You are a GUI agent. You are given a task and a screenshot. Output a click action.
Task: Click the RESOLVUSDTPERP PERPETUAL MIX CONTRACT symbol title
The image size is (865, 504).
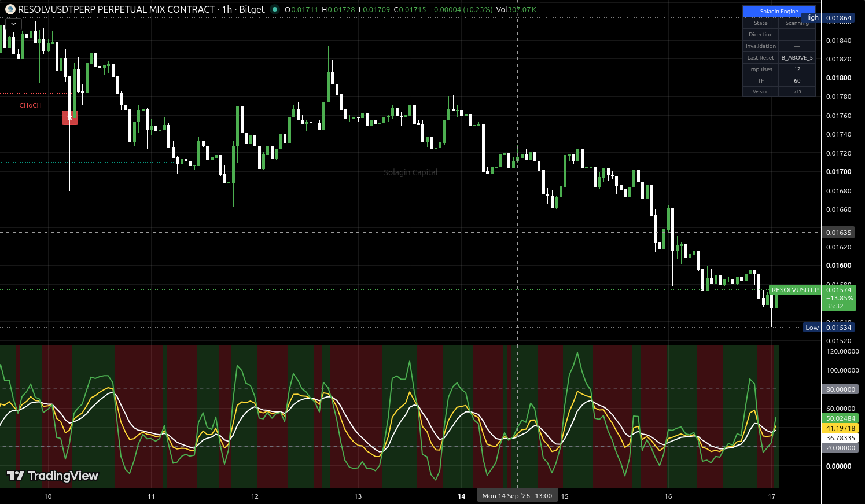(x=116, y=9)
